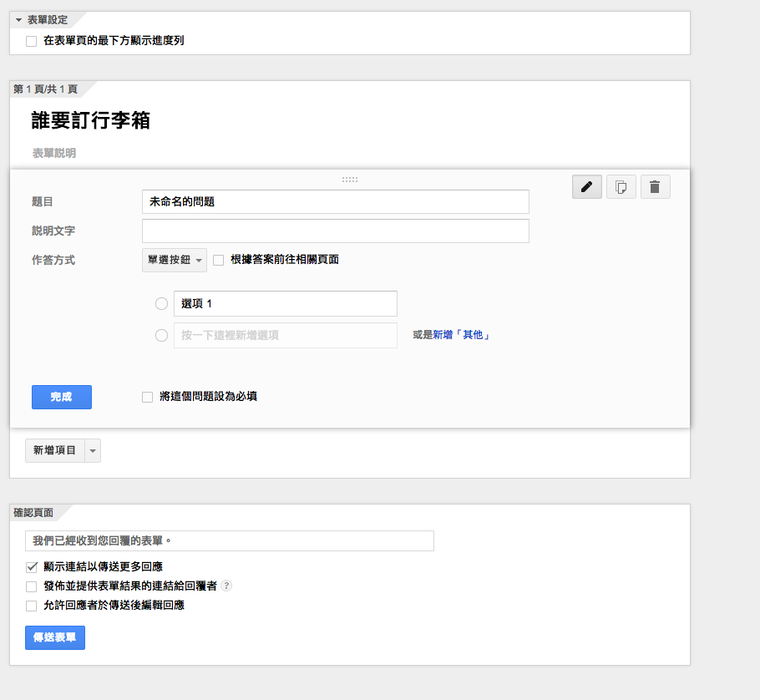Click the empty 說明文字 input field
This screenshot has height=700, width=760.
click(336, 231)
